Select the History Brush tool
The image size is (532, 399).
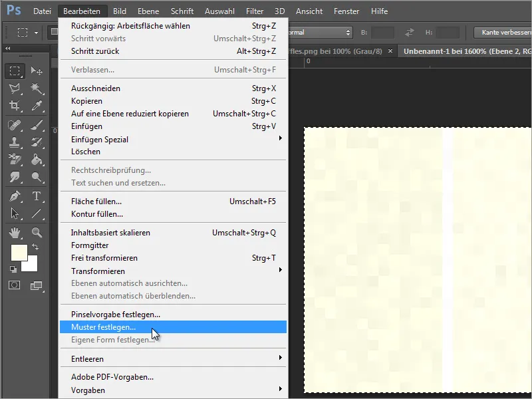pyautogui.click(x=37, y=142)
